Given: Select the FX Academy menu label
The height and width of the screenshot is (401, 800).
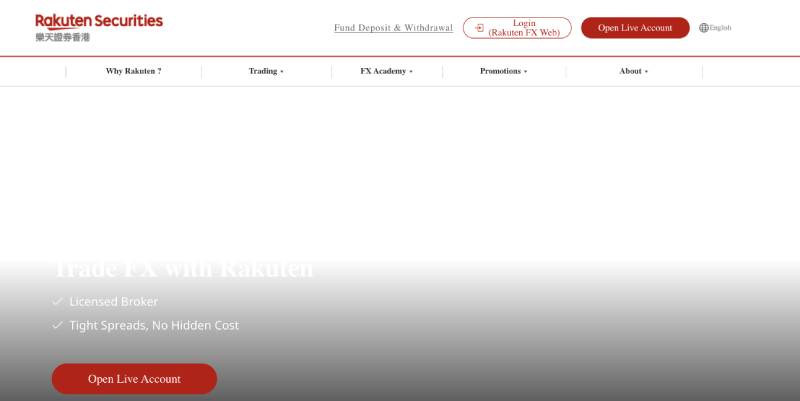Looking at the screenshot, I should 383,71.
